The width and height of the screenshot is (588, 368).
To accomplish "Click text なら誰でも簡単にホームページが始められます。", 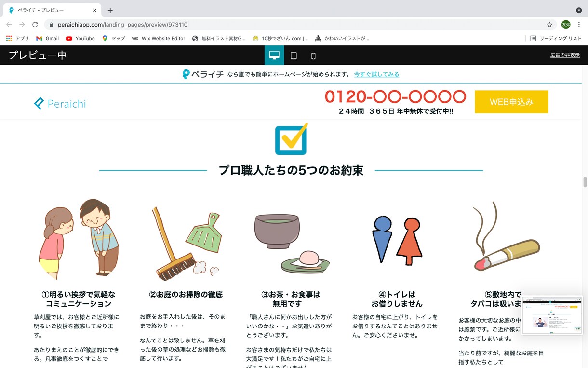I will tap(289, 74).
